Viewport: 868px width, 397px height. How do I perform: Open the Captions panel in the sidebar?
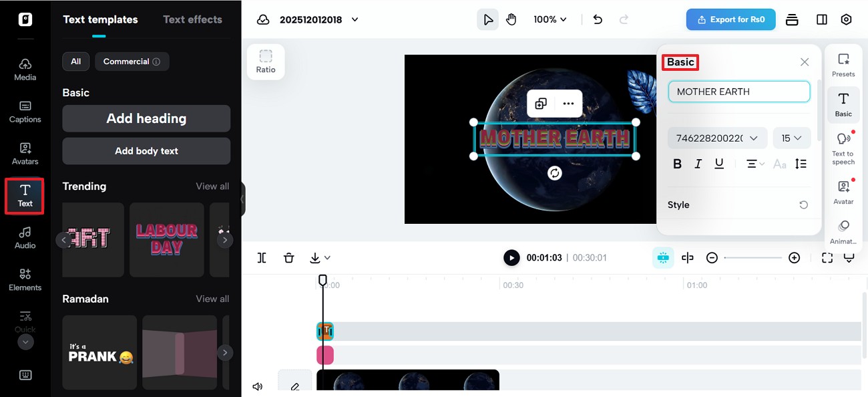point(25,112)
